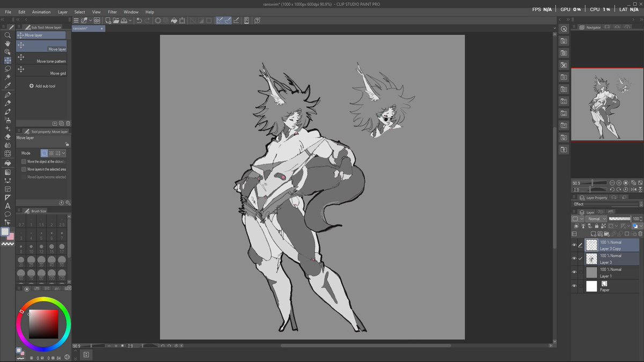Select the Text tool
Screen dimensions: 644x362
(x=8, y=205)
